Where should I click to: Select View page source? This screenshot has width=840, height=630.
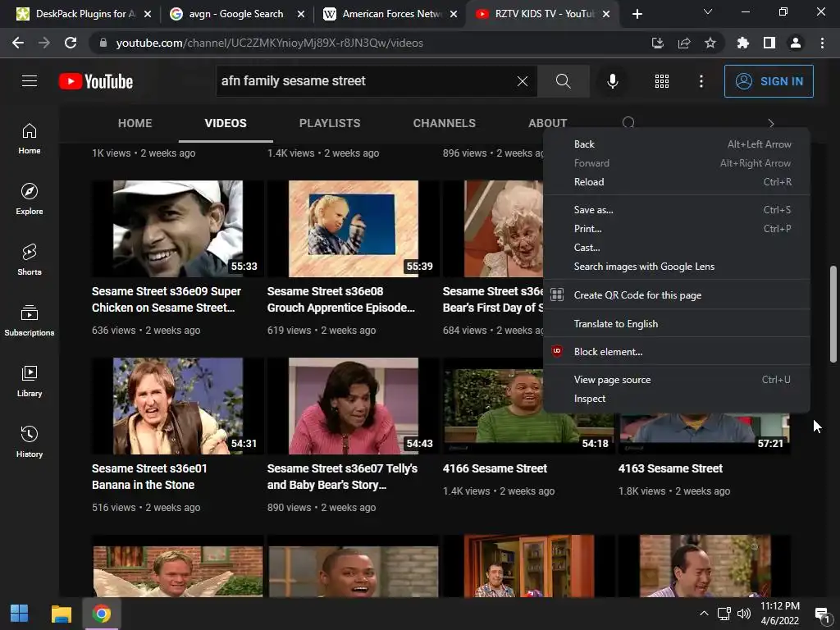click(x=677, y=380)
